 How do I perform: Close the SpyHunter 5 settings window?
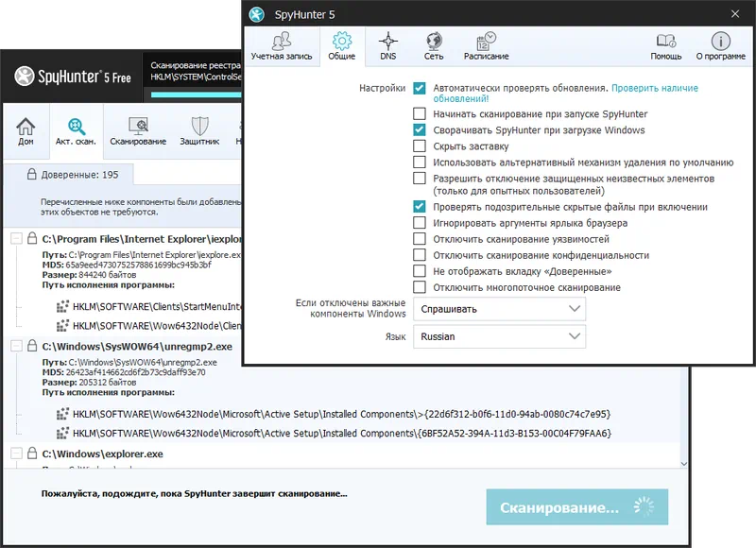pyautogui.click(x=735, y=14)
